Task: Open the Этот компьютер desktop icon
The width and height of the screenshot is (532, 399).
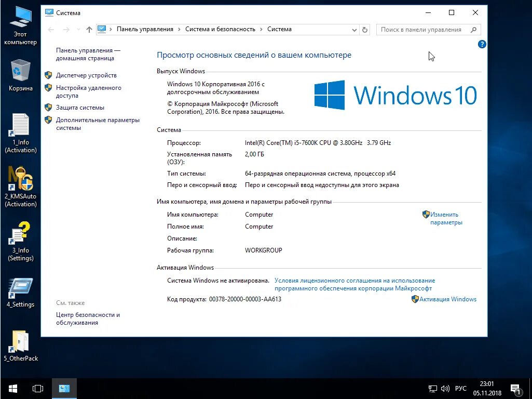Action: tap(20, 25)
